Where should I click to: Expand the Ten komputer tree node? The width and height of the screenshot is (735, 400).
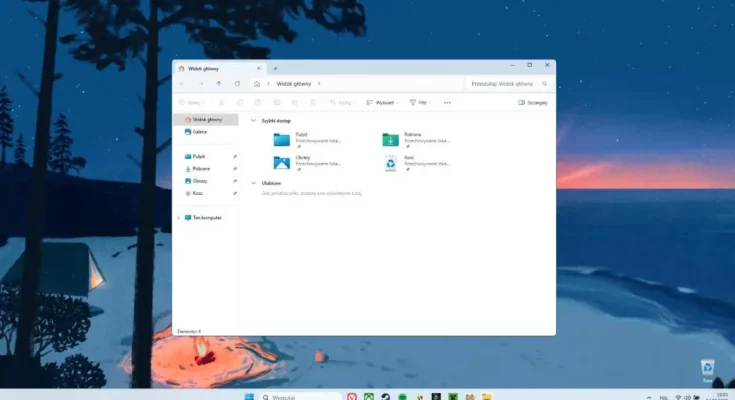coord(179,218)
